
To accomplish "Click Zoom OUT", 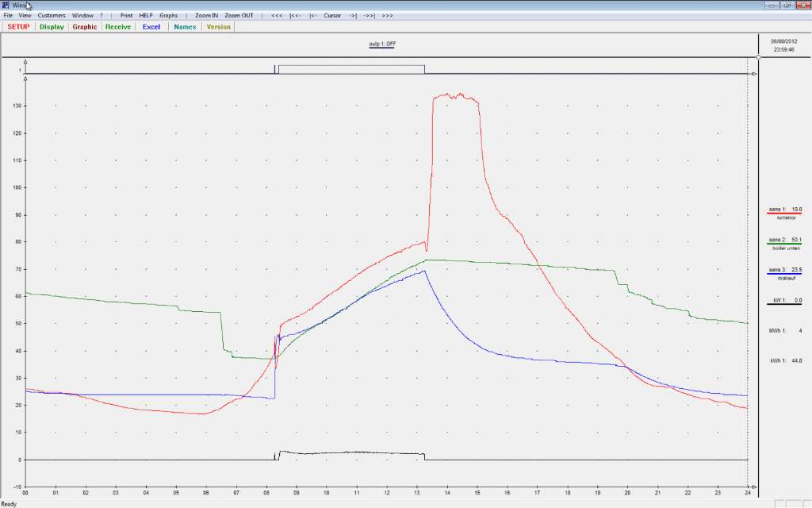I will click(x=239, y=16).
